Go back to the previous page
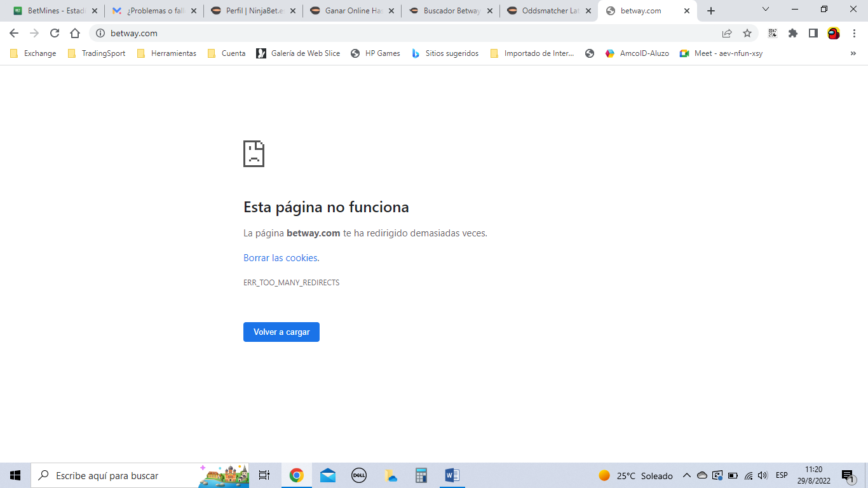The height and width of the screenshot is (488, 868). click(x=14, y=33)
